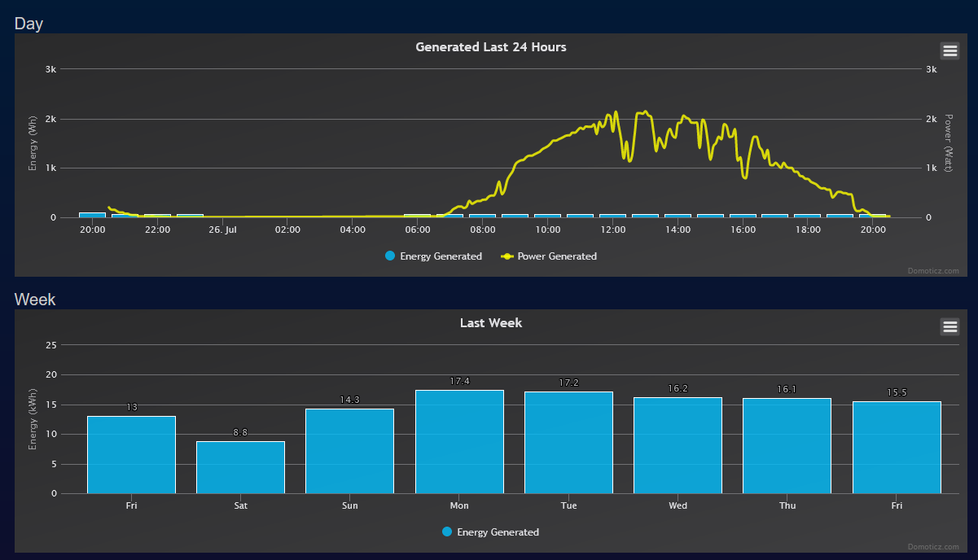Open the Last Week chart context menu
Image resolution: width=978 pixels, height=560 pixels.
coord(949,326)
